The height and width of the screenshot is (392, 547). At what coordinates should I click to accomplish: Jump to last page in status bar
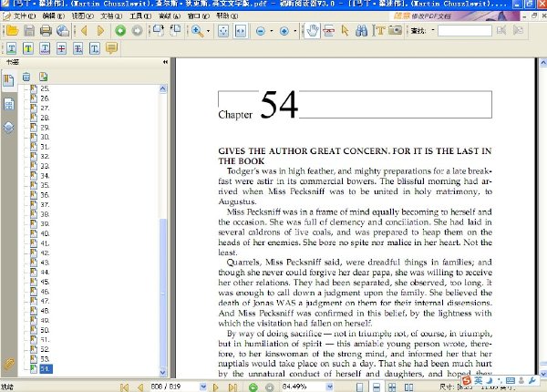tap(232, 387)
